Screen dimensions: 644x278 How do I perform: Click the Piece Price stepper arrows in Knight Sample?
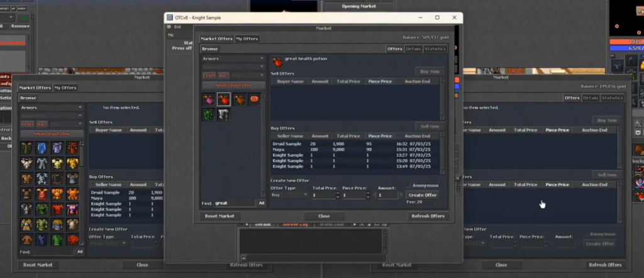click(367, 195)
